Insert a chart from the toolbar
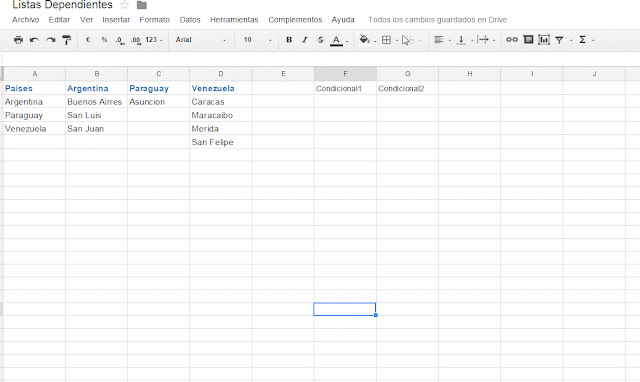 tap(544, 40)
